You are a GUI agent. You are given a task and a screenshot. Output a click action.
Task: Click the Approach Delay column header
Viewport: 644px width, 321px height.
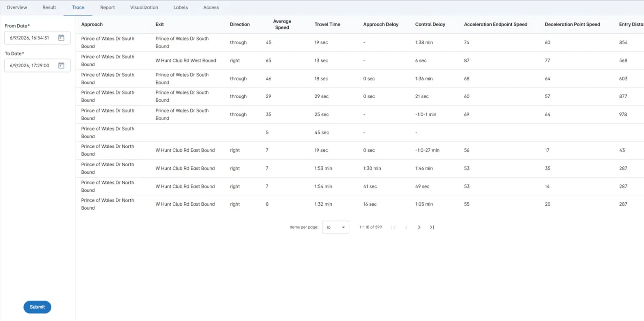click(381, 24)
